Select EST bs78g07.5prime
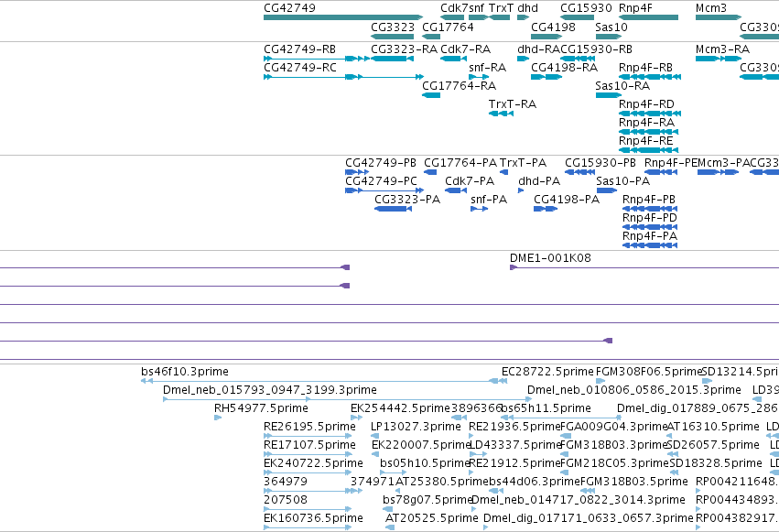 click(427, 500)
